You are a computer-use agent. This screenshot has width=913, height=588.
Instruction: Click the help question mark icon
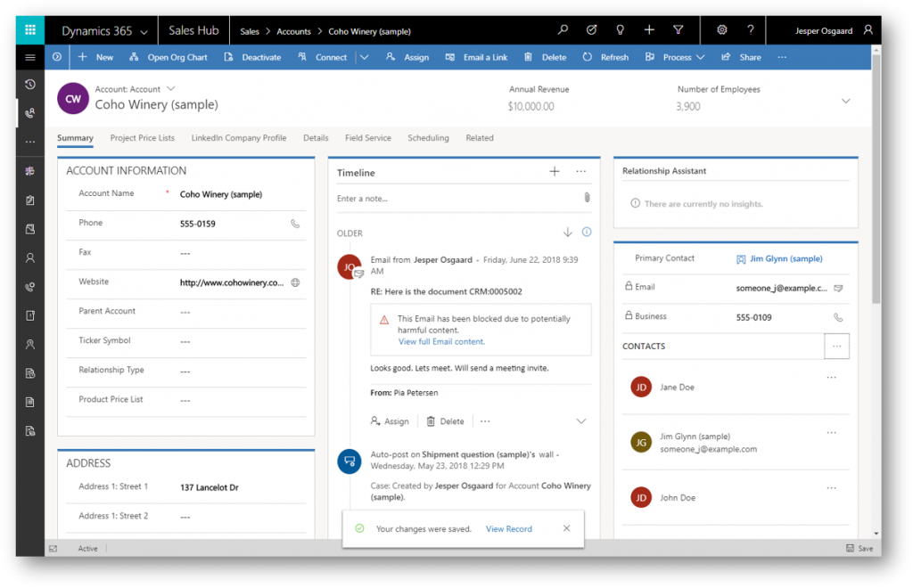coord(750,30)
